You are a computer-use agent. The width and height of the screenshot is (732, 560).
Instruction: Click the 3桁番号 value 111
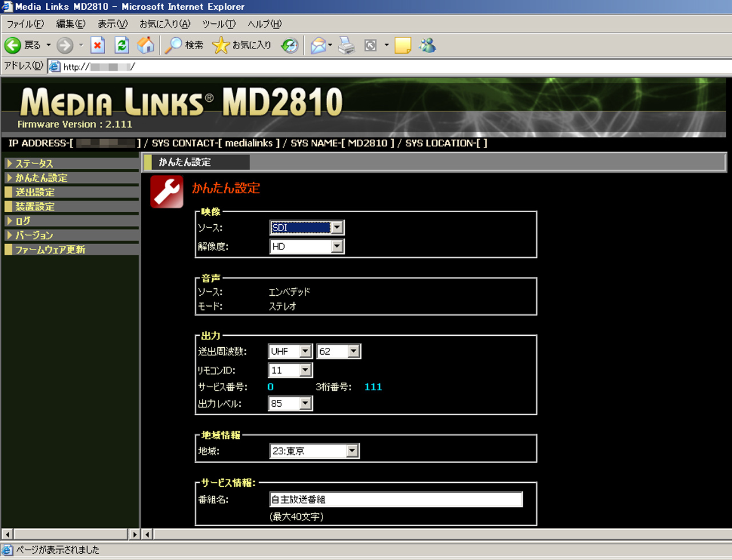[x=373, y=387]
